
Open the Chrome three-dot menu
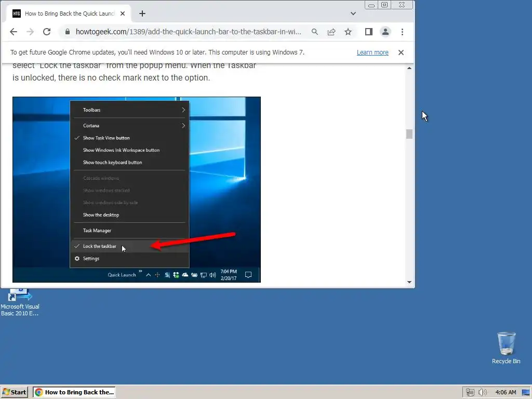pos(403,32)
